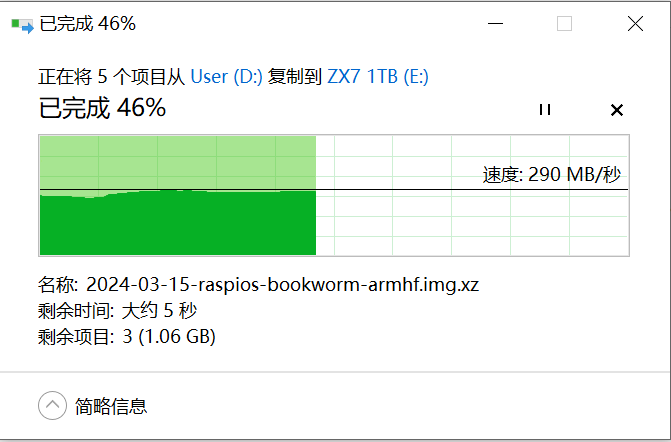Click the 剩余时间: 大约 5 秒 line
This screenshot has width=671, height=442.
(117, 311)
